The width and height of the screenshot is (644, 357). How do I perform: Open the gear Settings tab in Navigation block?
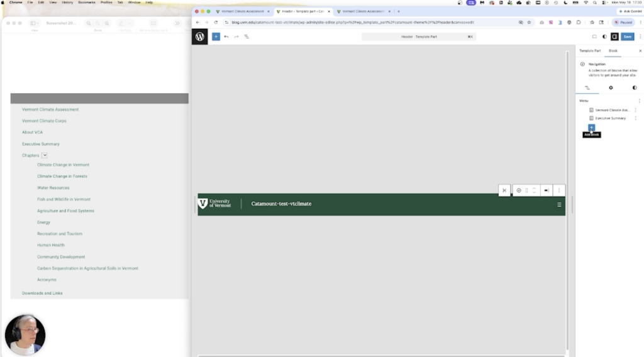click(611, 88)
